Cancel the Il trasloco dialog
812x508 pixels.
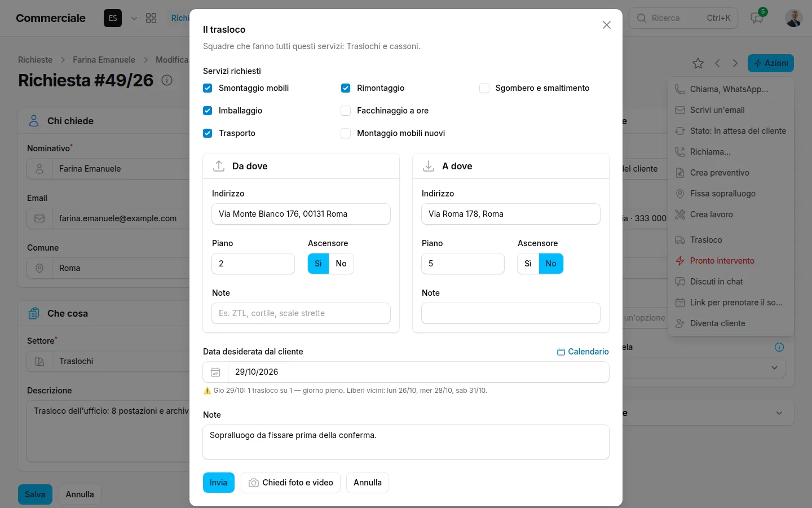pyautogui.click(x=368, y=483)
